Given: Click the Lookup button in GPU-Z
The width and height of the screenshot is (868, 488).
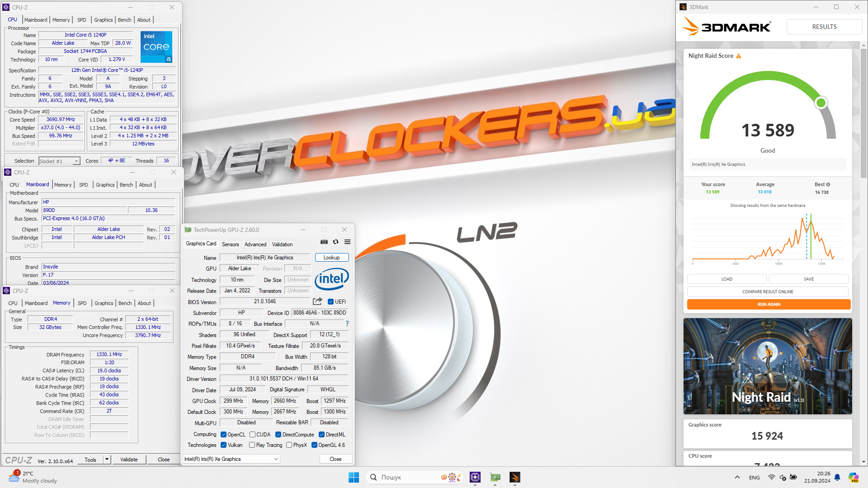Looking at the screenshot, I should click(x=331, y=258).
